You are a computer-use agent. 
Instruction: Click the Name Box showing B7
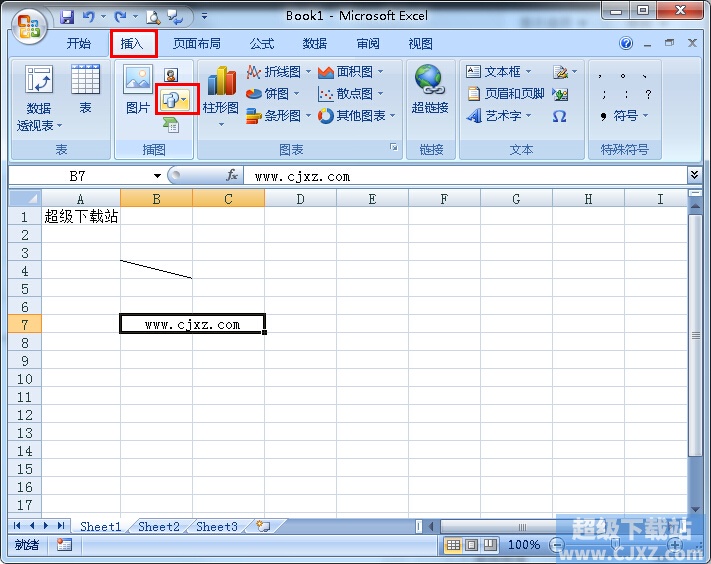(x=78, y=176)
